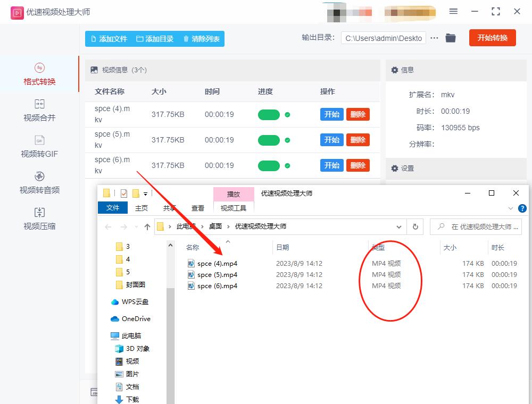Sort files by the 大小 column in Explorer
This screenshot has height=404, width=532.
point(450,247)
